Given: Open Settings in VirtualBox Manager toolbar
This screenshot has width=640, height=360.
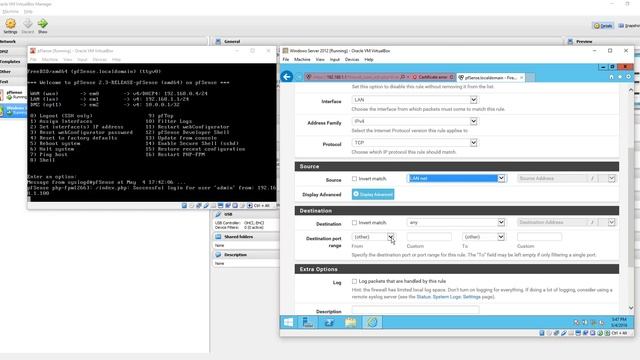Looking at the screenshot, I should (x=11, y=26).
